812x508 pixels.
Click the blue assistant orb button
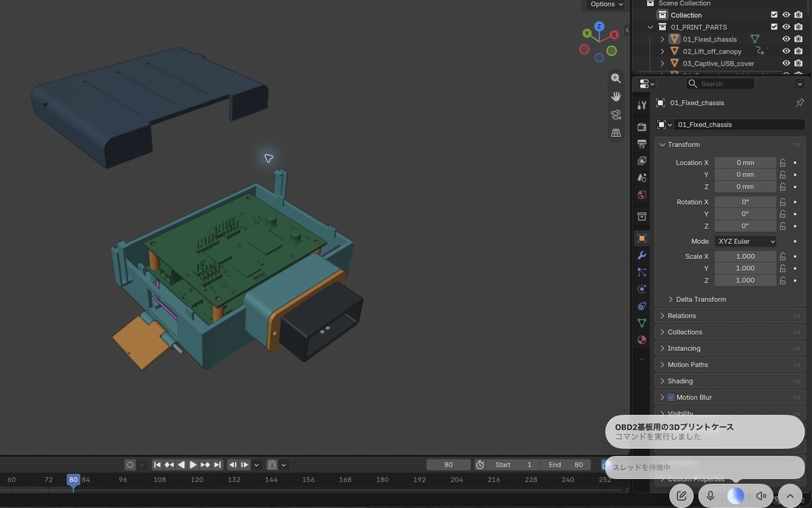[x=736, y=496]
